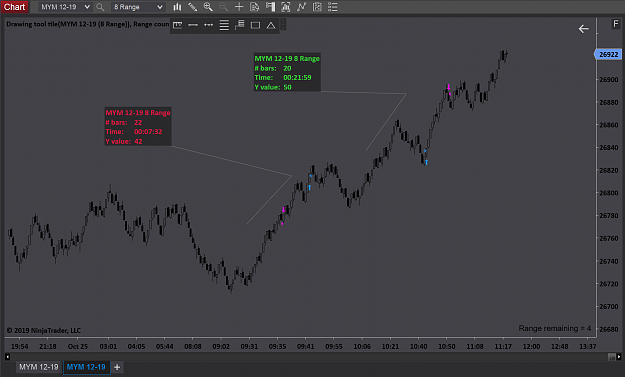Screen dimensions: 625x377
Task: Select the rectangle drawing tool
Action: [255, 25]
